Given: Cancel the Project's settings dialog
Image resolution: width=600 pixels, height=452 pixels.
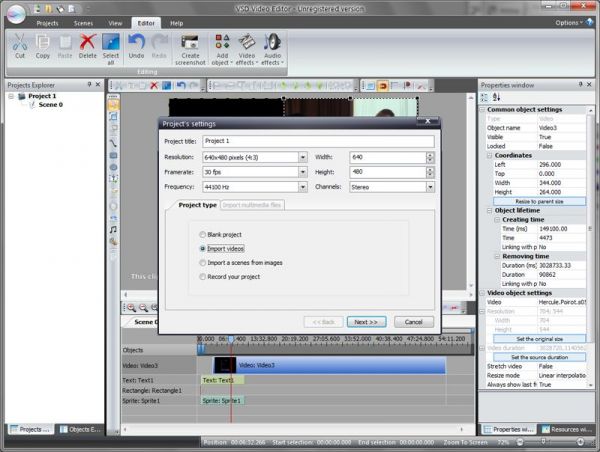Looking at the screenshot, I should click(x=413, y=322).
